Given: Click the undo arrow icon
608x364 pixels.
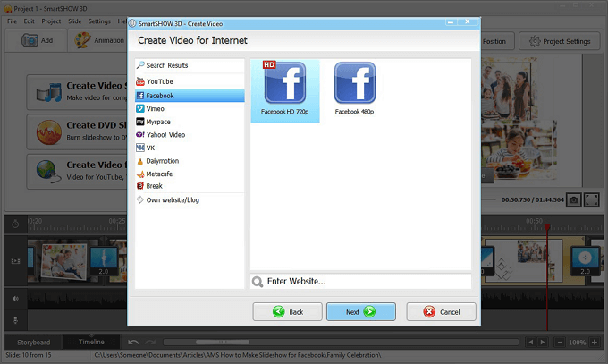Looking at the screenshot, I should point(133,343).
